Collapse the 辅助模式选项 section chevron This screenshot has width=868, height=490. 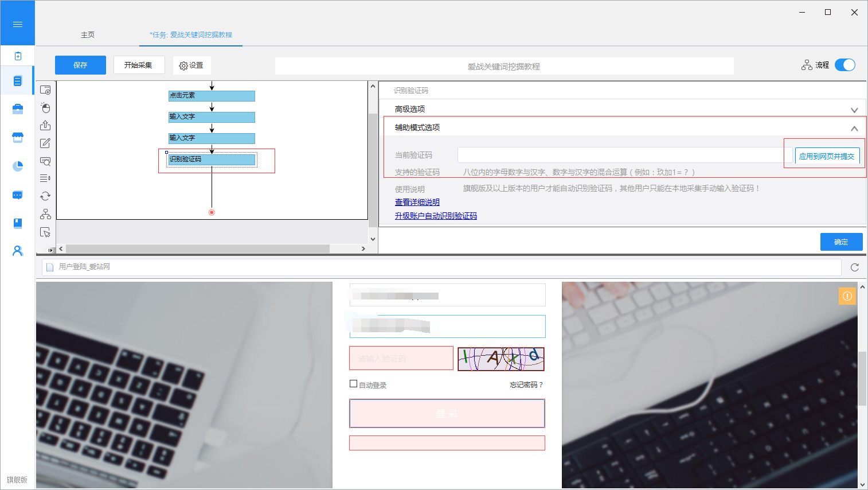(x=854, y=128)
